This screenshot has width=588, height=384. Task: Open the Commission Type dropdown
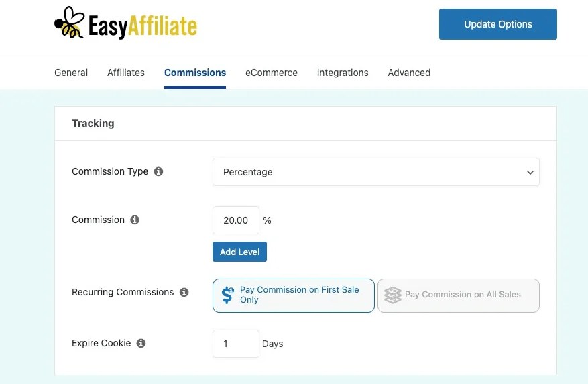[x=375, y=172]
